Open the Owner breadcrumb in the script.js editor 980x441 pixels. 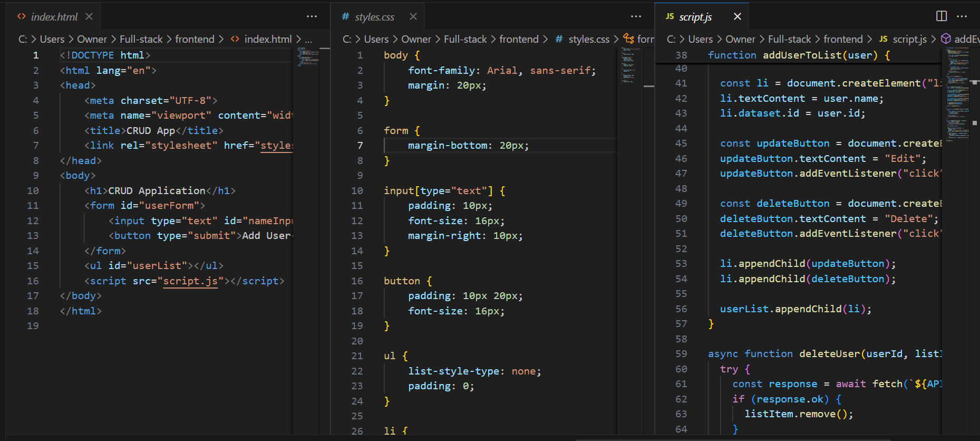click(x=741, y=39)
